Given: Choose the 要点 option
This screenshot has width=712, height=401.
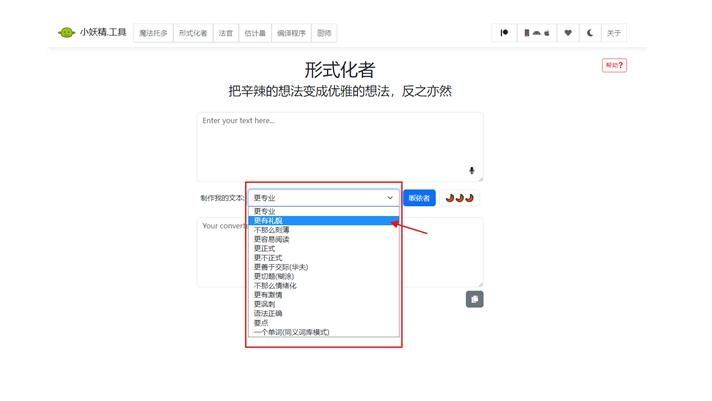Looking at the screenshot, I should [324, 323].
